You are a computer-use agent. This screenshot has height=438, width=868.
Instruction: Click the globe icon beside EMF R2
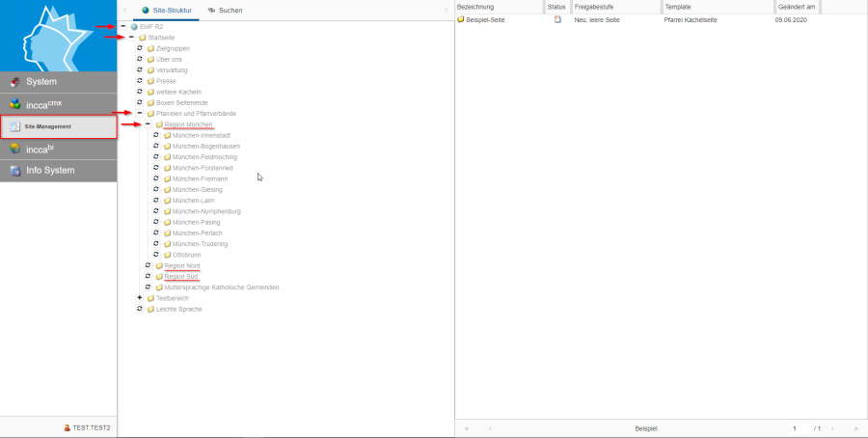pos(134,26)
